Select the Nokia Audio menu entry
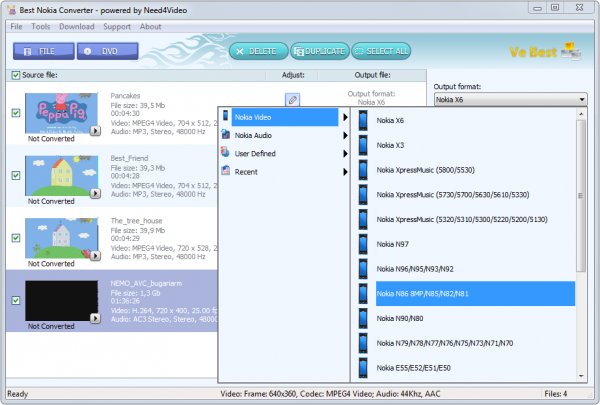The image size is (600, 405). (285, 135)
